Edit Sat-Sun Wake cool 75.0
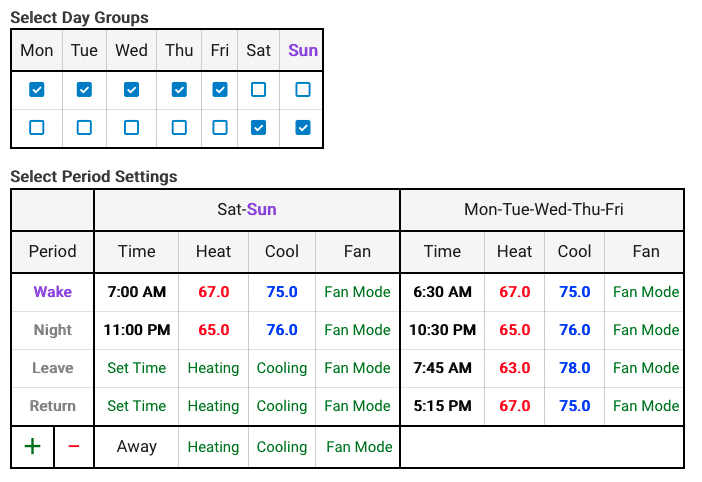The image size is (702, 482). pos(282,292)
